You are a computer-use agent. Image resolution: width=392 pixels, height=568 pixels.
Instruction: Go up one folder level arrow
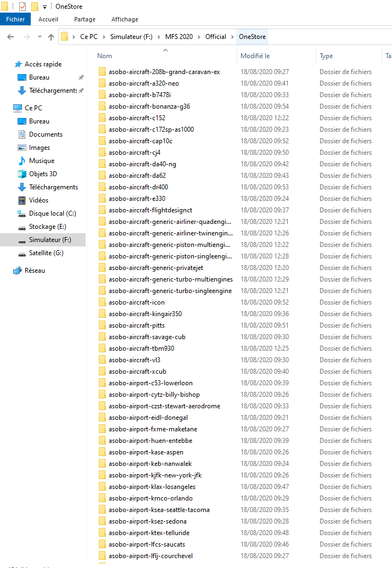51,37
